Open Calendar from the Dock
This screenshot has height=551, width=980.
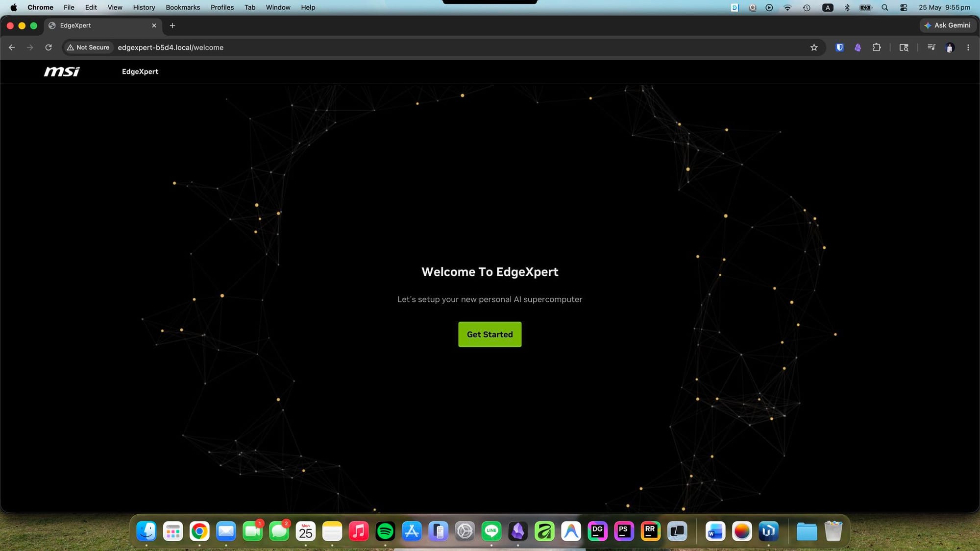(306, 531)
